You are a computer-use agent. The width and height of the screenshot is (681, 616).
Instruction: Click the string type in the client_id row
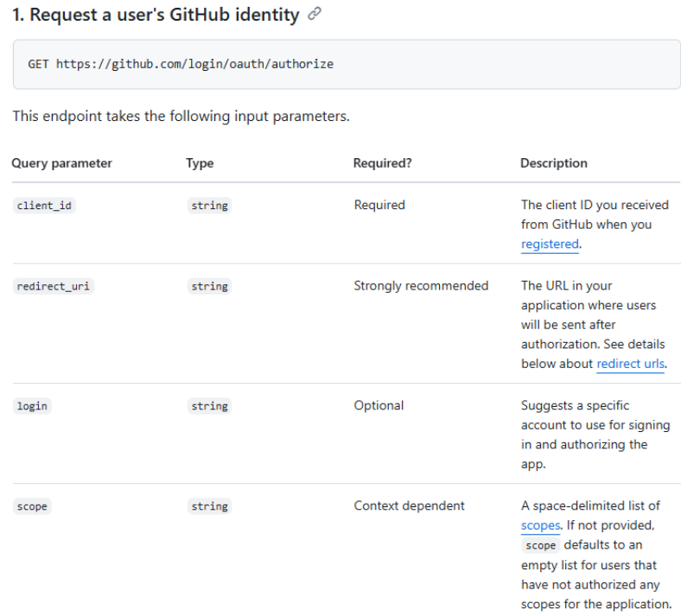[209, 206]
